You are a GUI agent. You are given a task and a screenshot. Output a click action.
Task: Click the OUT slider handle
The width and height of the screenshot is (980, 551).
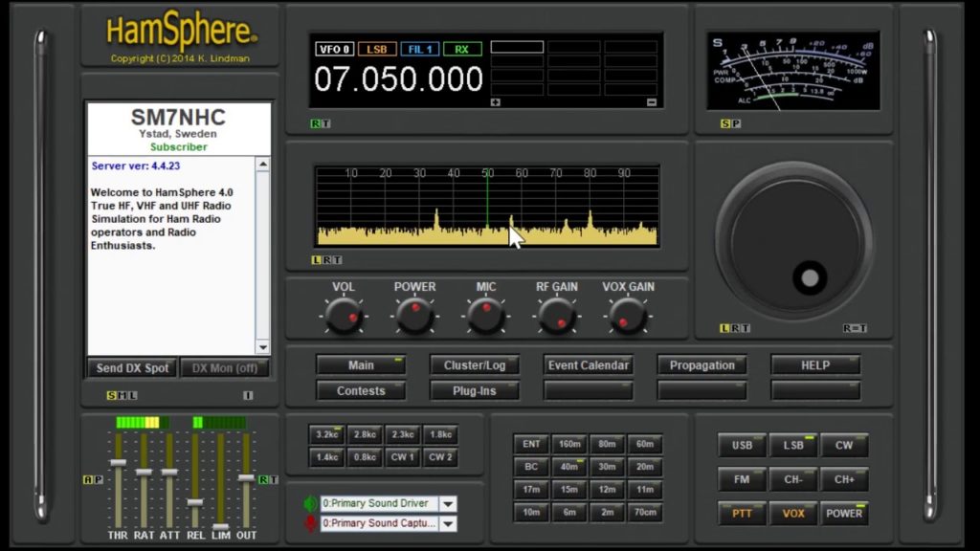[246, 478]
